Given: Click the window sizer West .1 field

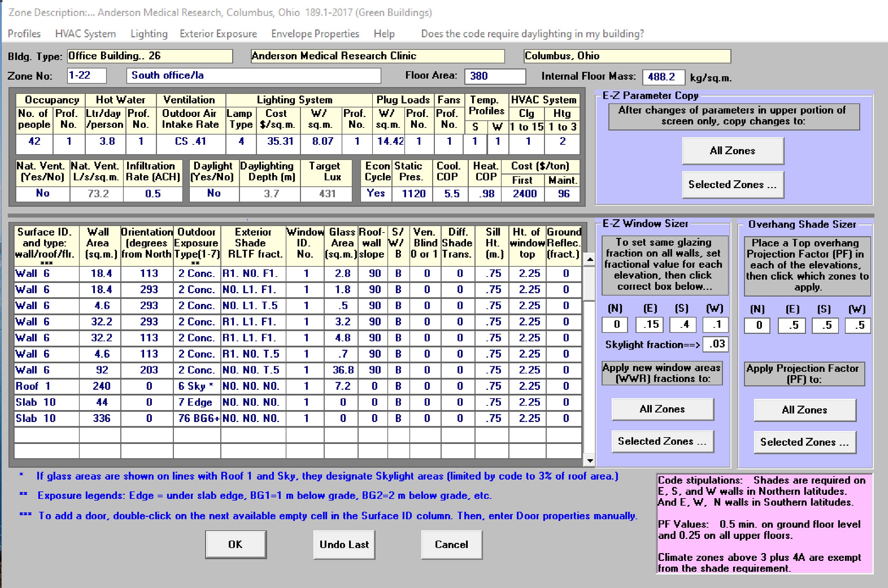Looking at the screenshot, I should pyautogui.click(x=715, y=325).
